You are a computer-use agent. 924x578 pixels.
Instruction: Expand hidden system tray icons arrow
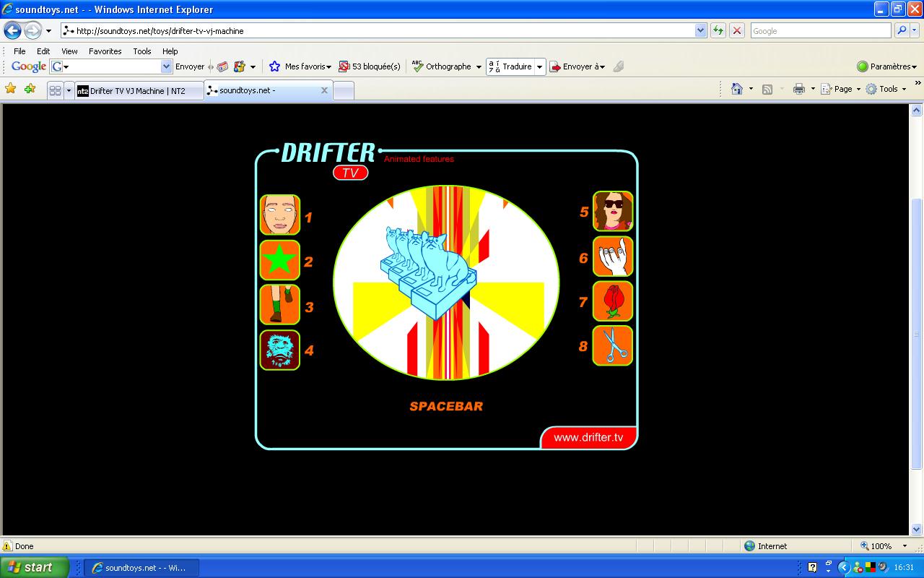(x=843, y=567)
